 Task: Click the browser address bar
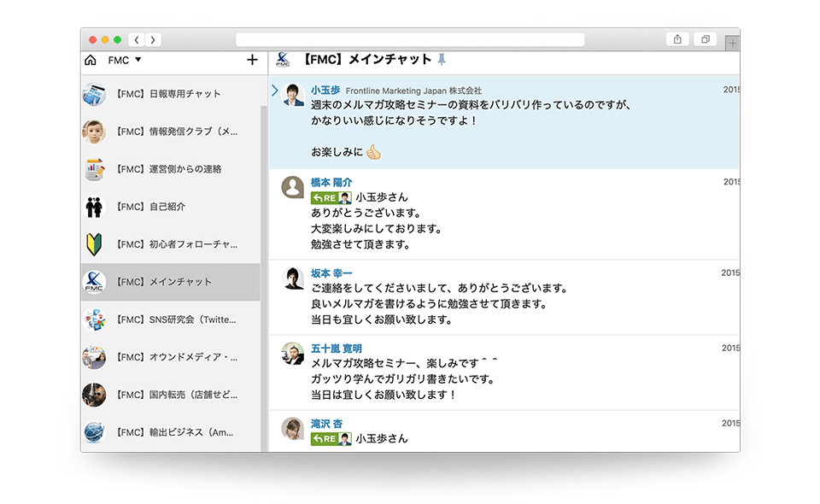pyautogui.click(x=410, y=39)
